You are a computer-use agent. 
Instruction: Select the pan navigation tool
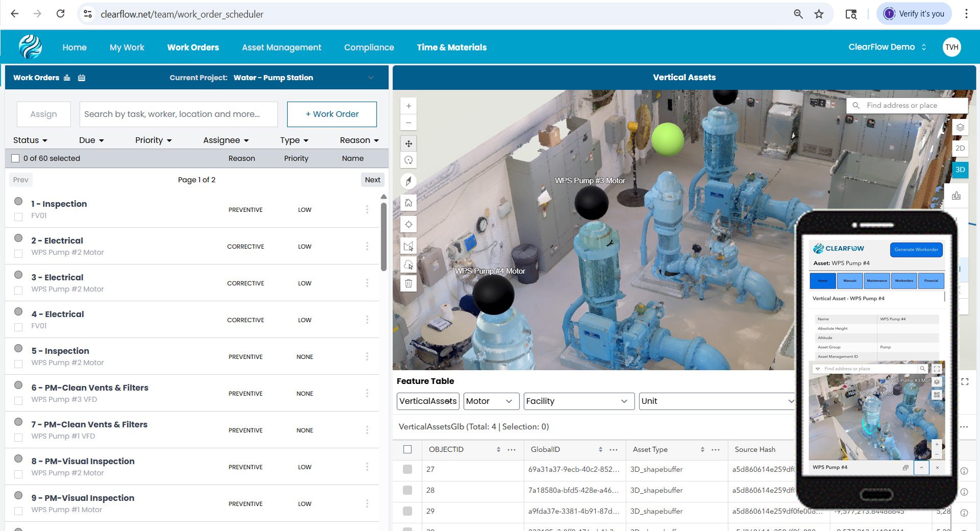(408, 143)
